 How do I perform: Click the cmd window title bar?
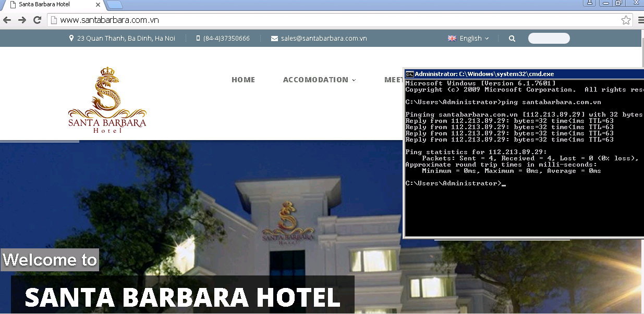[524, 74]
